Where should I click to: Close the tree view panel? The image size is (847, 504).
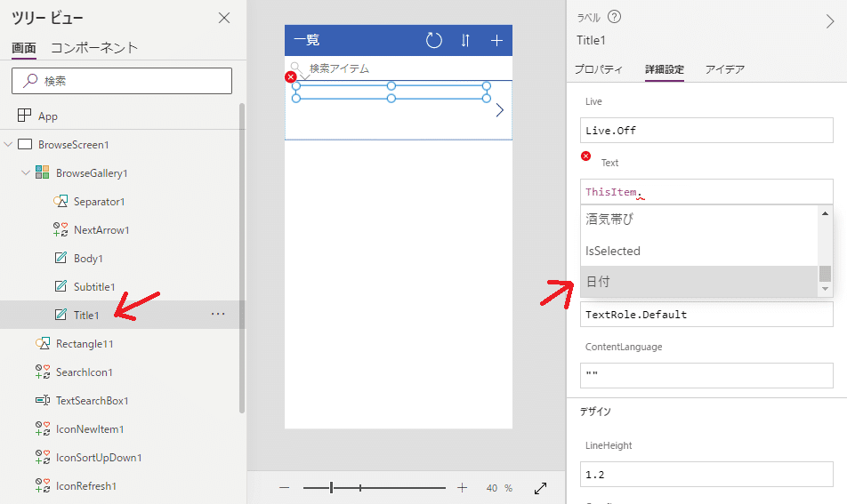[224, 18]
